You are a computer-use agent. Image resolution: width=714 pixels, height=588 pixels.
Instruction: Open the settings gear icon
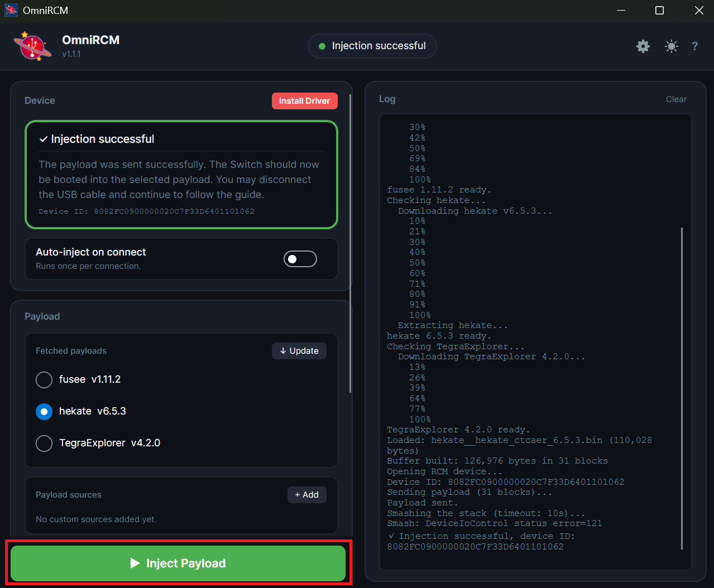643,46
